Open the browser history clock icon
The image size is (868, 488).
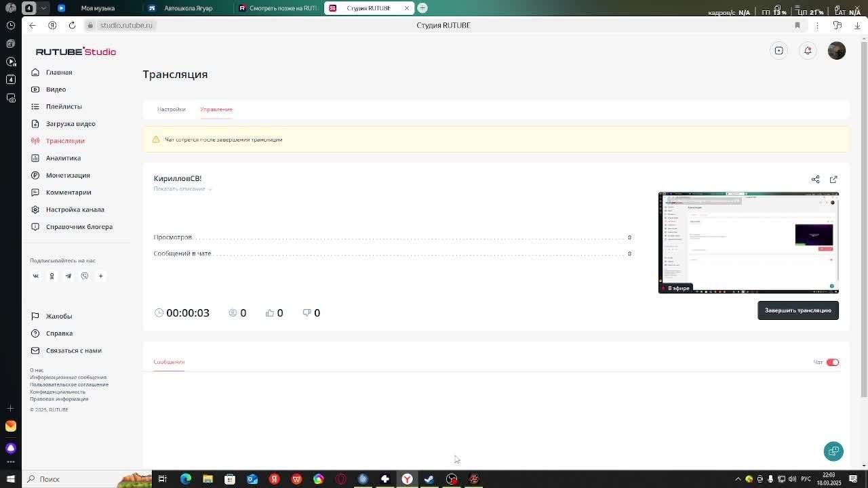11,26
